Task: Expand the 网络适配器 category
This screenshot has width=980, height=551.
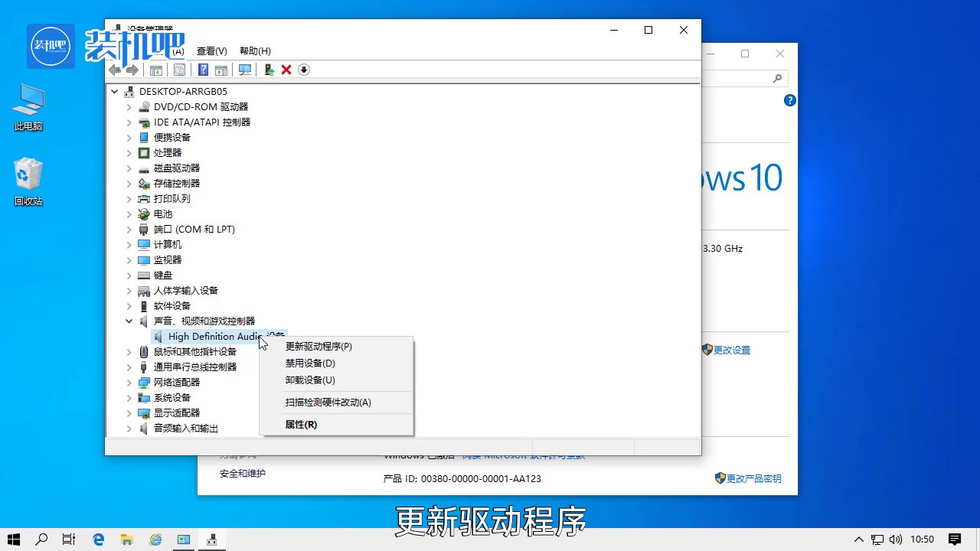Action: point(129,382)
